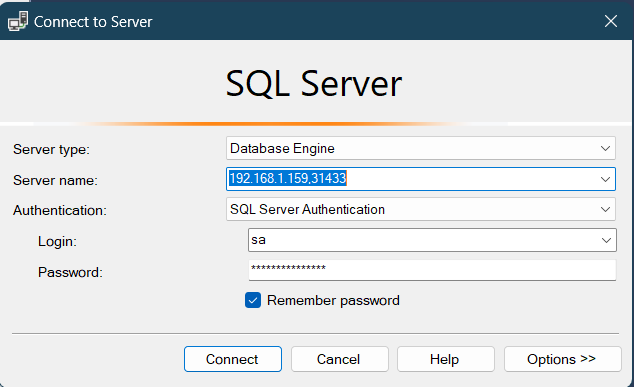
Task: Open Help for this dialog
Action: 446,359
